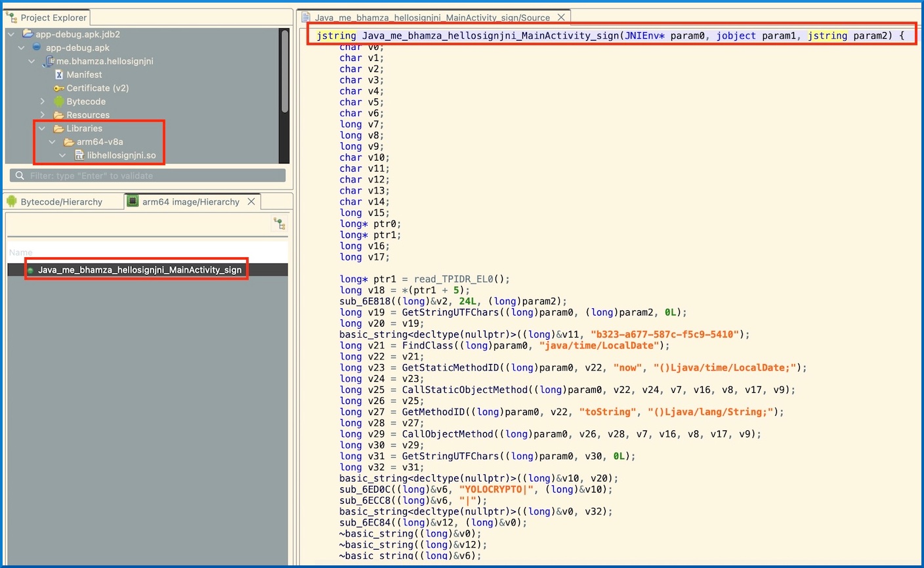The image size is (924, 568).
Task: Close the MainActivity_sign/Source tab
Action: tap(561, 17)
